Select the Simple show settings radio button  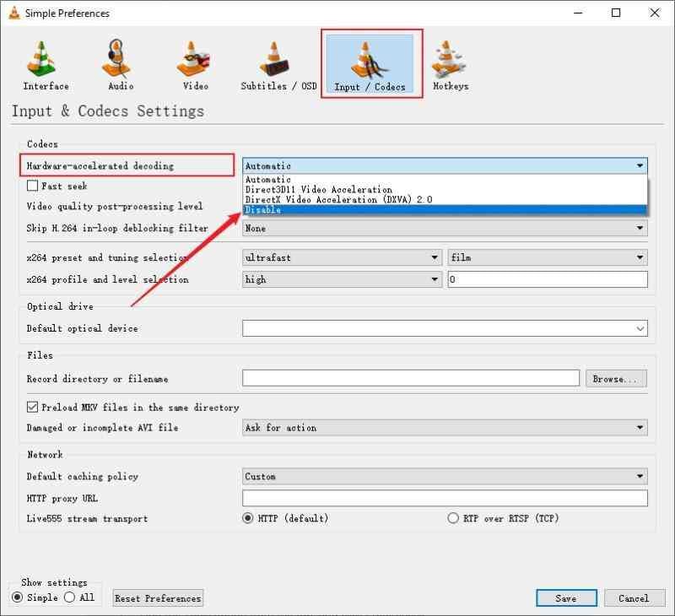click(x=17, y=597)
